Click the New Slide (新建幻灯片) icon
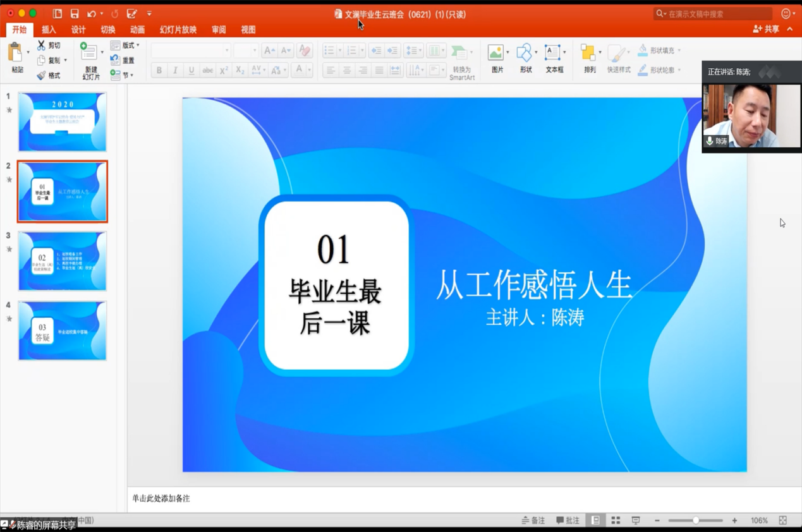 [x=88, y=52]
